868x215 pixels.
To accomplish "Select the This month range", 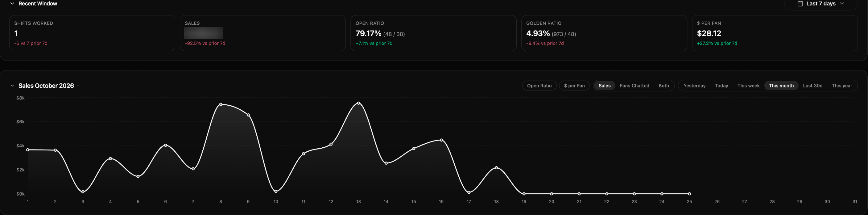I will click(781, 86).
